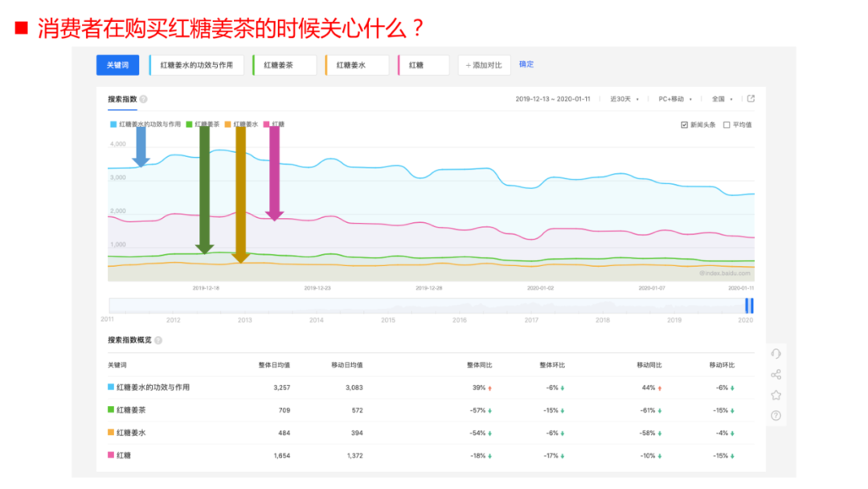Click the blue timeline range slider handle
Screen dimensions: 868x489
[x=749, y=306]
